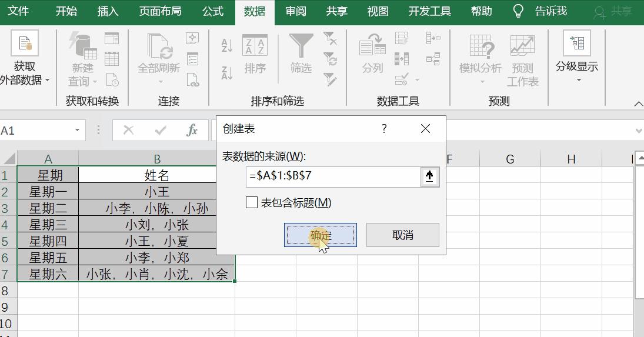Screen dimensions: 644x337
Task: Select column header G
Action: [510, 159]
